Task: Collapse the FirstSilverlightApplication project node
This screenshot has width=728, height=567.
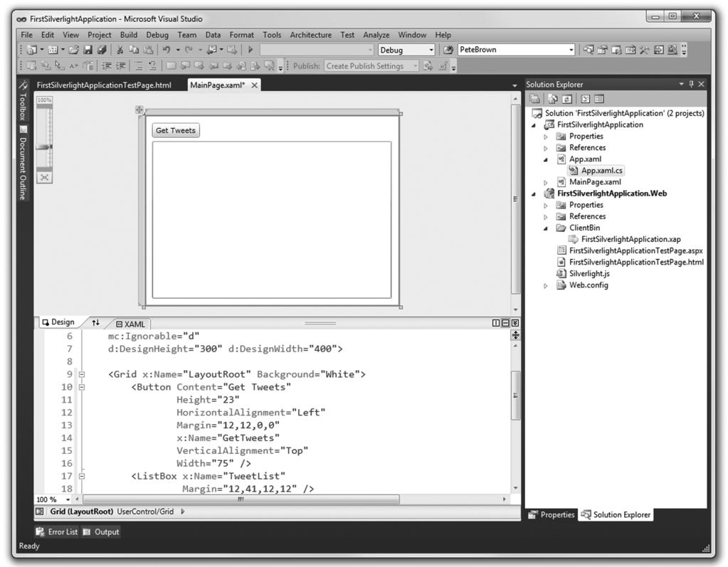Action: (534, 124)
